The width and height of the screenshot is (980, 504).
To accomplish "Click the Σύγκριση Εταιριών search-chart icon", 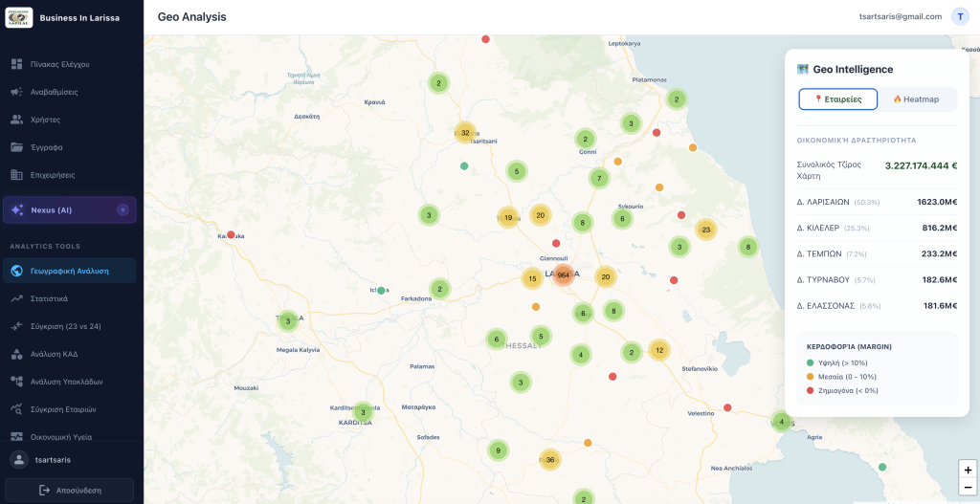I will tap(17, 409).
